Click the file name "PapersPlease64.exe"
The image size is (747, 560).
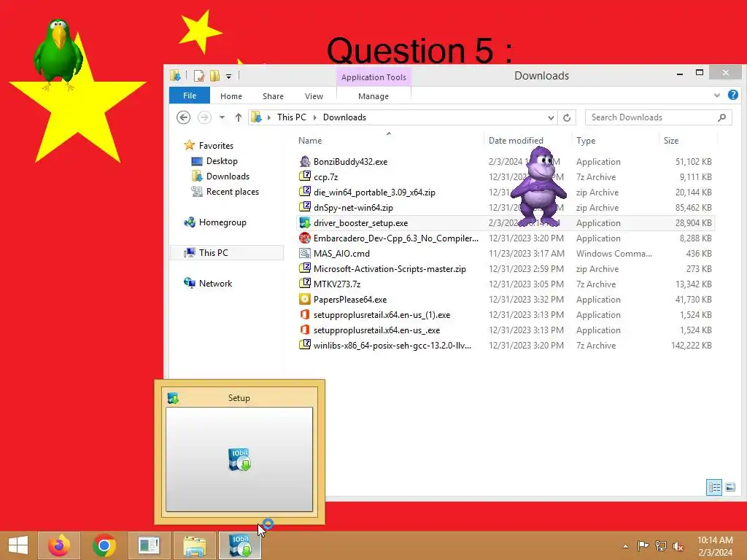350,300
